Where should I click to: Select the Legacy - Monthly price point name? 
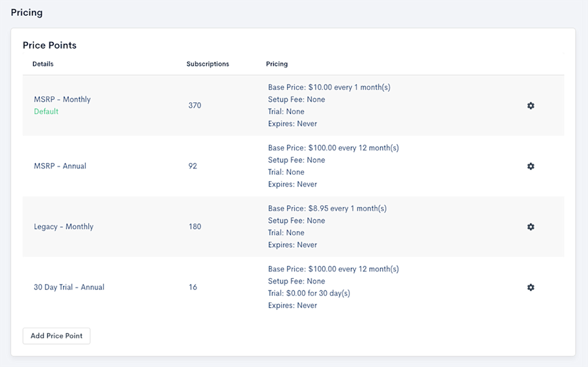click(x=64, y=227)
